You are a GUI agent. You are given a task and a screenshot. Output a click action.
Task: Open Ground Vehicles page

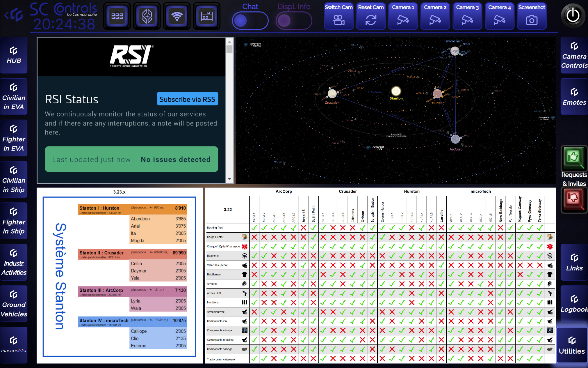pyautogui.click(x=14, y=304)
